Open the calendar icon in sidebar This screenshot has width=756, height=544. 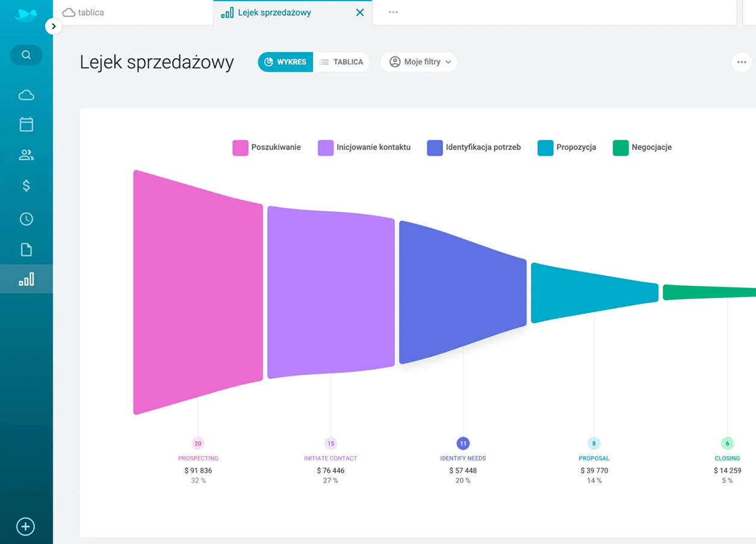tap(26, 125)
